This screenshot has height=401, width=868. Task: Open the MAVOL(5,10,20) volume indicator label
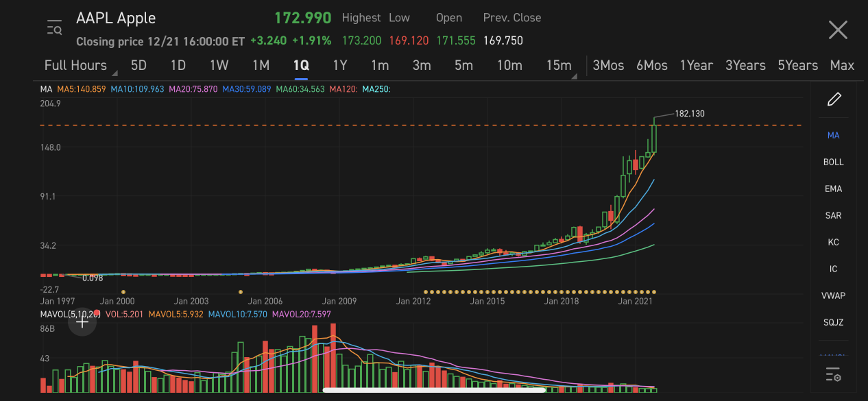(x=70, y=315)
